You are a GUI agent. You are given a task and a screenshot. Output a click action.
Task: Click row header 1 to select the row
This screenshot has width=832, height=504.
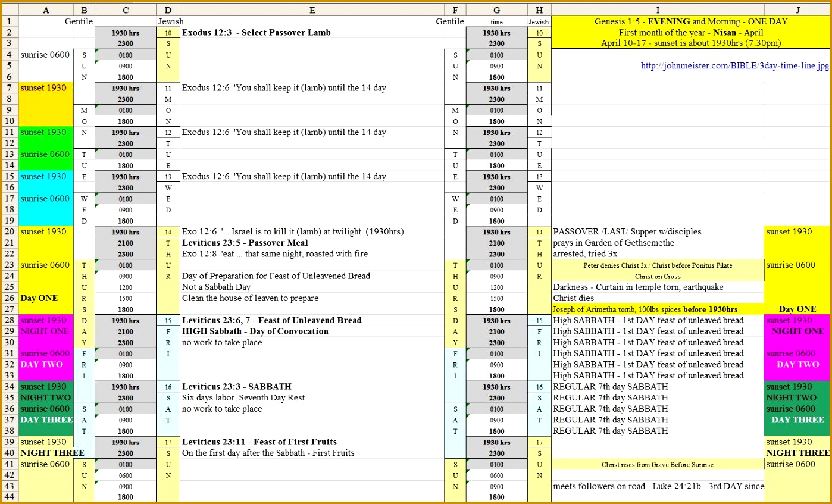tap(8, 21)
